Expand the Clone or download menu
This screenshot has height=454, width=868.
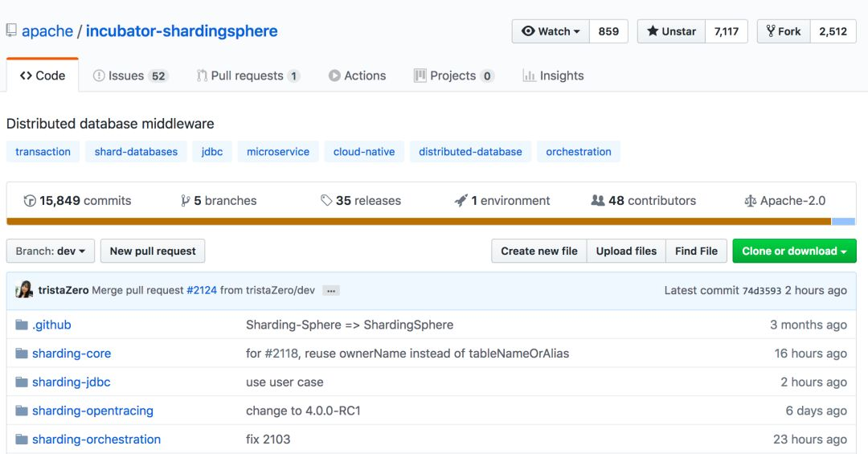pos(794,251)
